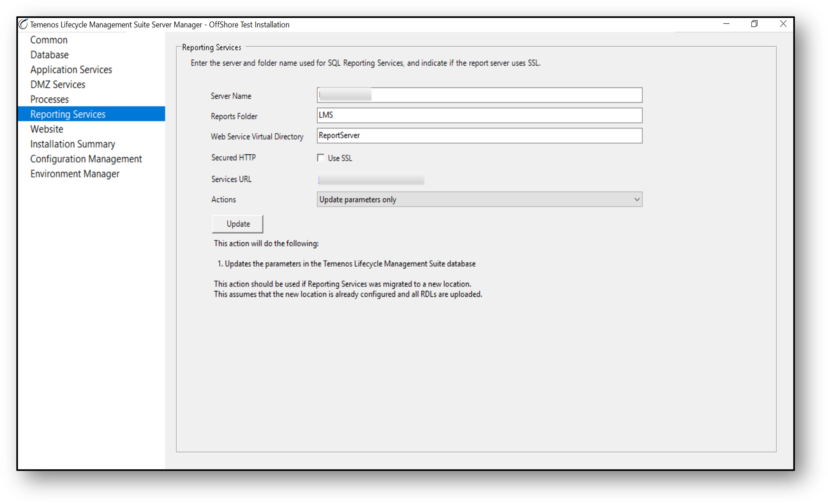Click the Update button
828x504 pixels.
[238, 224]
